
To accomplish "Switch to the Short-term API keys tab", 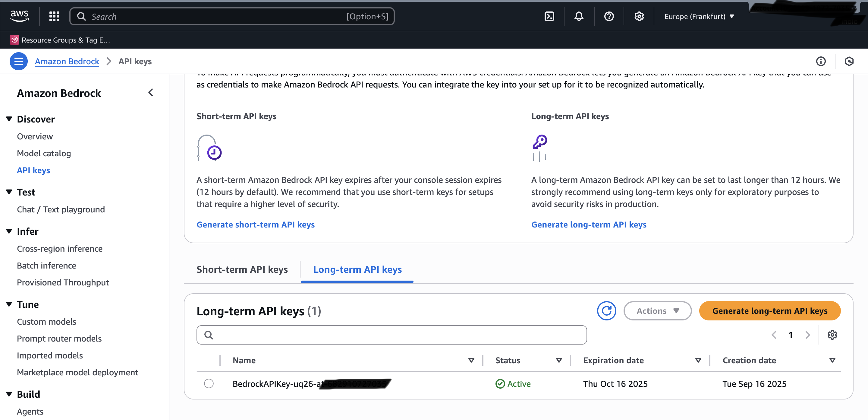I will point(242,269).
